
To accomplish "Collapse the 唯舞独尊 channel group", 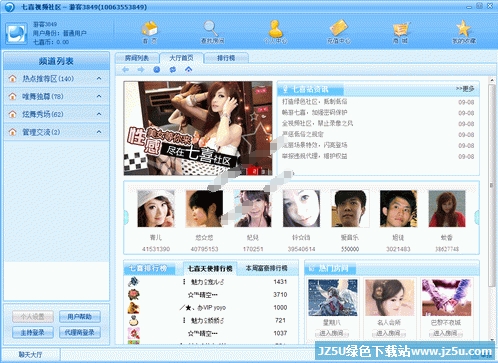I will tap(99, 96).
